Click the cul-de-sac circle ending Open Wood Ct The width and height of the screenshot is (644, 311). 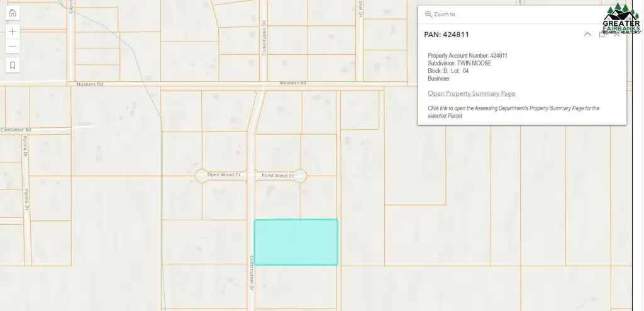pyautogui.click(x=201, y=176)
